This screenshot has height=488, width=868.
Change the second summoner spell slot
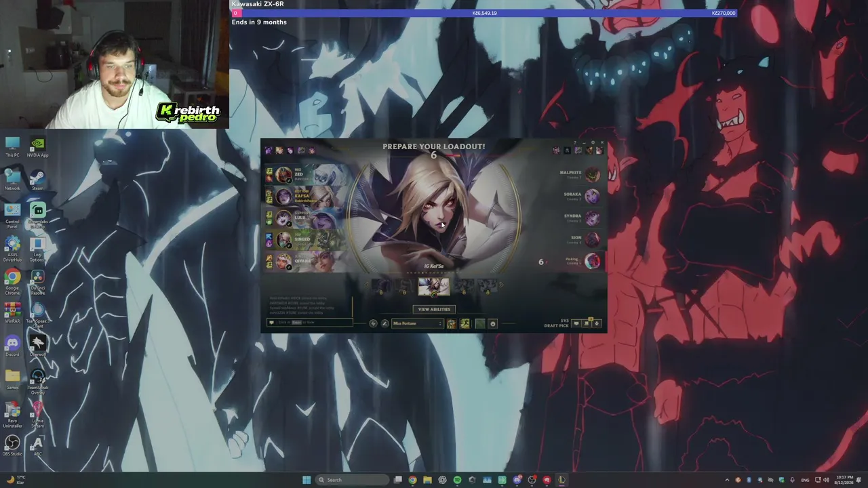click(x=465, y=323)
